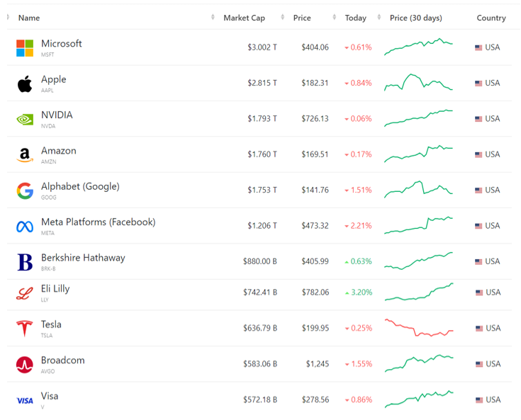Sort the table by Price column
Screen dimensions: 521x420
pos(302,18)
